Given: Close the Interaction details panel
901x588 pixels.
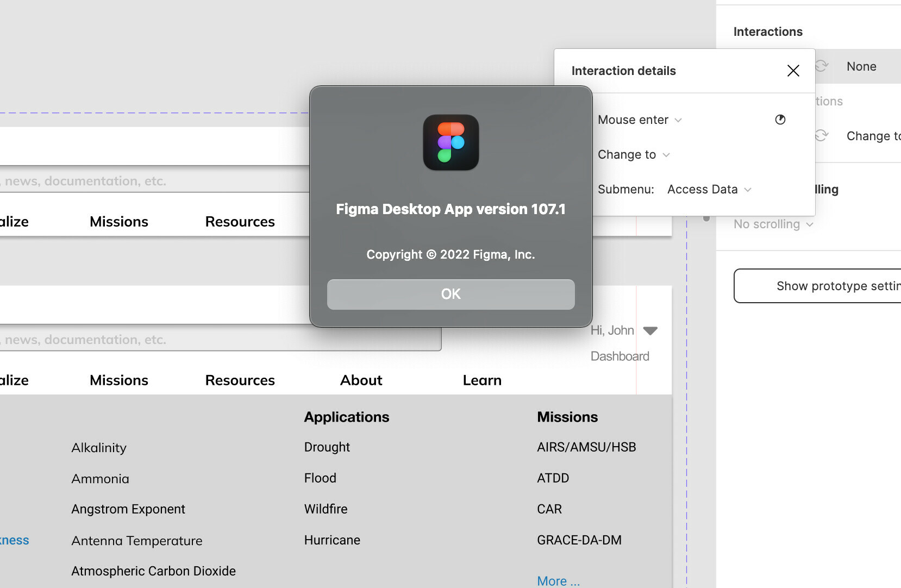Looking at the screenshot, I should tap(793, 71).
